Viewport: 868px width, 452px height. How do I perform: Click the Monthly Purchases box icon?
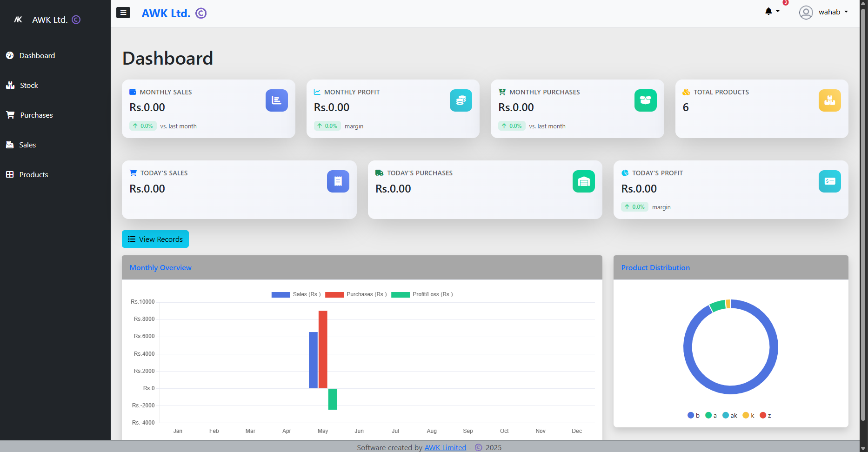click(x=645, y=100)
